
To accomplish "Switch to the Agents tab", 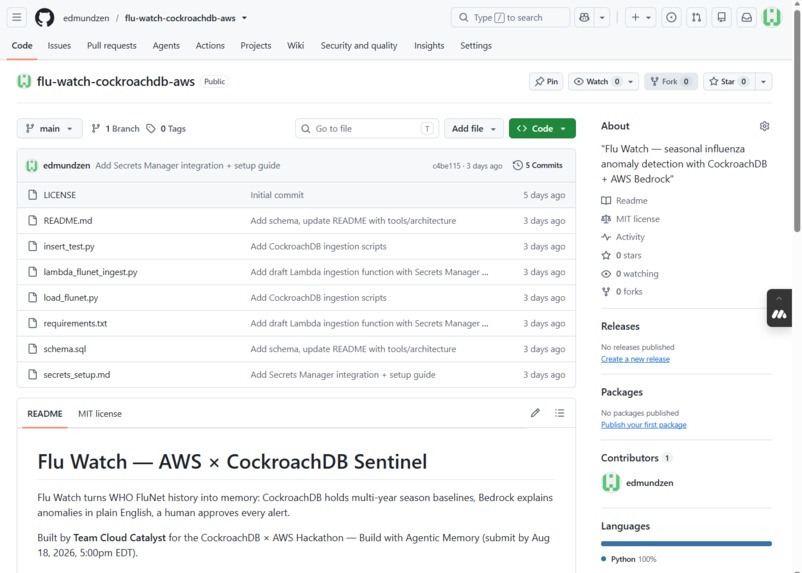I will 166,46.
